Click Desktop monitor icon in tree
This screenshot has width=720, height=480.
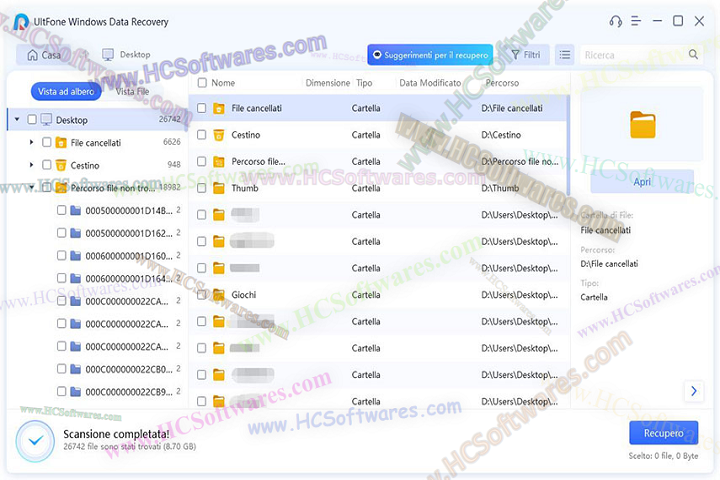click(x=46, y=120)
